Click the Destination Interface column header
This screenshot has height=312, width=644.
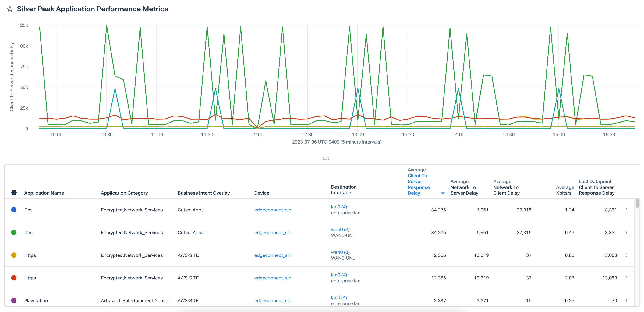[x=344, y=190]
